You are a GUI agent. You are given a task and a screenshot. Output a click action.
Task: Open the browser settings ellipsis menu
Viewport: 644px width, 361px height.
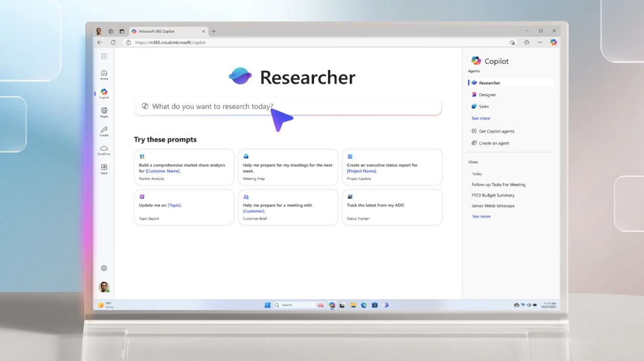[x=540, y=42]
